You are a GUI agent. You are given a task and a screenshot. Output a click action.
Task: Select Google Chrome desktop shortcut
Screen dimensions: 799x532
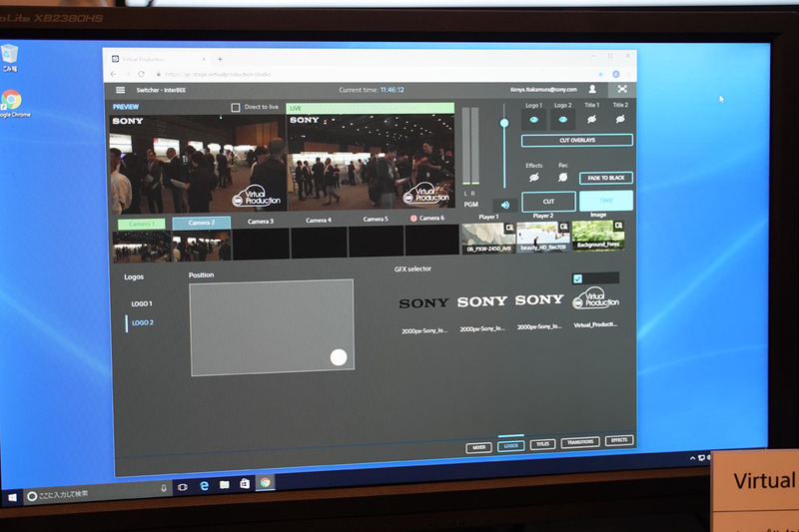point(13,104)
